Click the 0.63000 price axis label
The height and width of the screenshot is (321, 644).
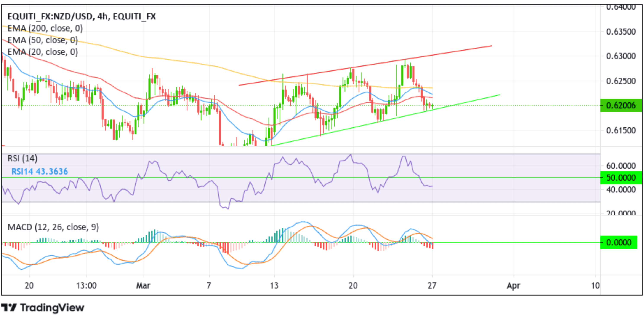(x=621, y=56)
